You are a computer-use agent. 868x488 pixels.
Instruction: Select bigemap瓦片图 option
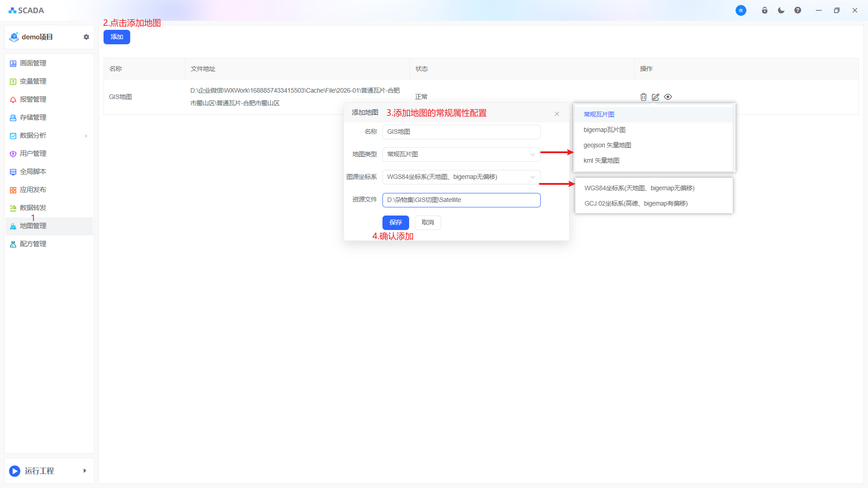pos(604,130)
